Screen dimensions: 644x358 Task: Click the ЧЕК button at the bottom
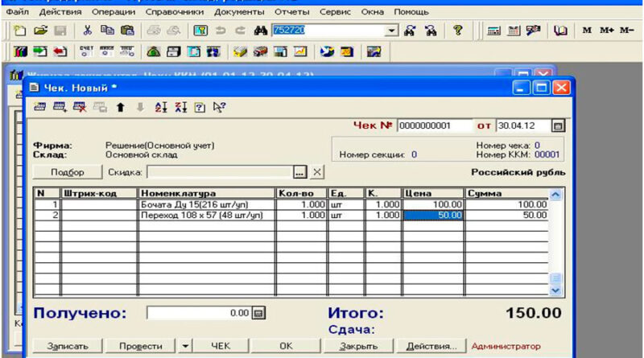(221, 345)
